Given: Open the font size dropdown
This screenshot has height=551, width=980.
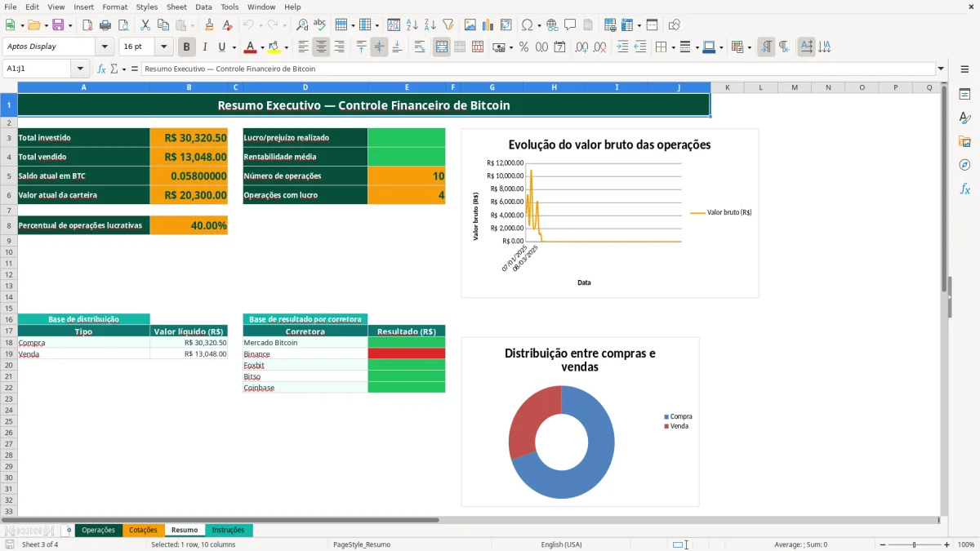Looking at the screenshot, I should pos(163,47).
